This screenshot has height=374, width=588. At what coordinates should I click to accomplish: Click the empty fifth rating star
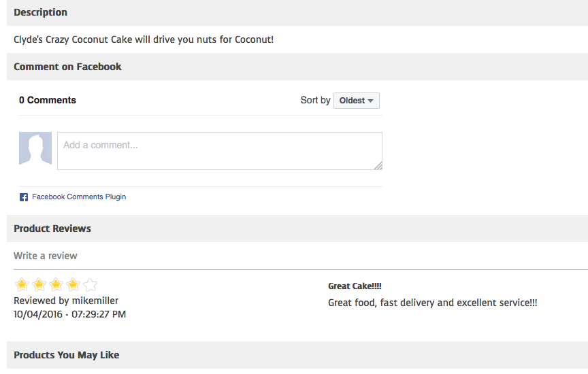90,284
